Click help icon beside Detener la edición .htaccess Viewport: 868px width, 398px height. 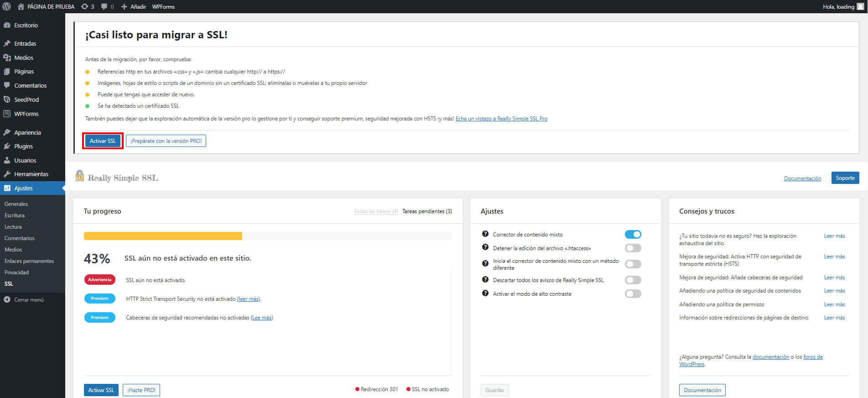(x=485, y=247)
